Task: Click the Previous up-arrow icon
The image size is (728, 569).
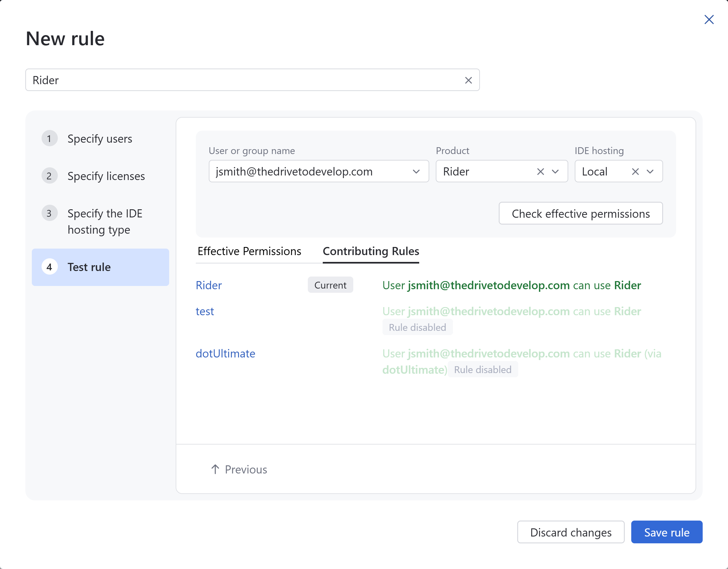Action: point(215,469)
